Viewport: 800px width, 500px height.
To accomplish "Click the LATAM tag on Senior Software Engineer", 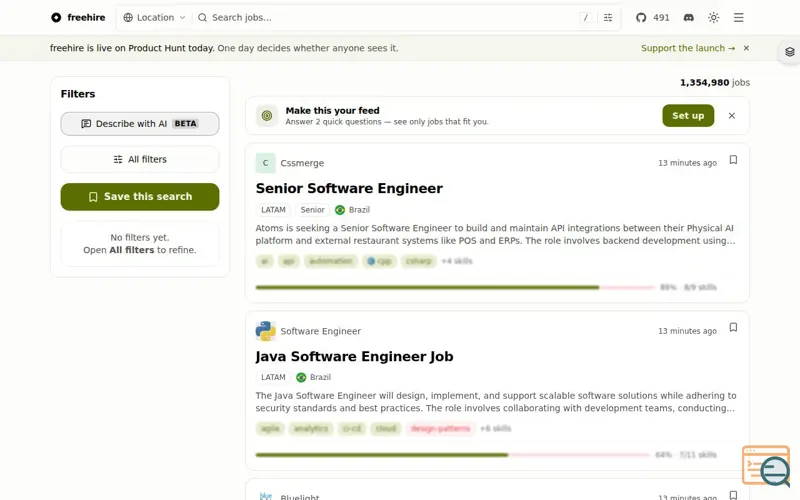I will pyautogui.click(x=273, y=210).
